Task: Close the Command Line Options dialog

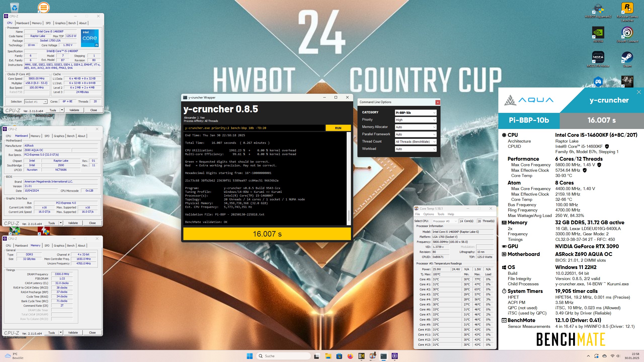Action: click(438, 102)
